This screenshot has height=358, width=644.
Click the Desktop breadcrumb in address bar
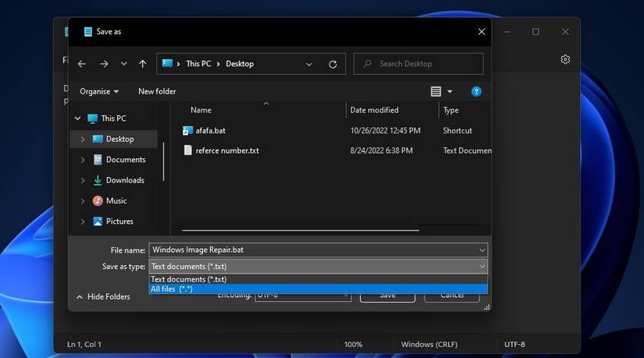tap(240, 64)
